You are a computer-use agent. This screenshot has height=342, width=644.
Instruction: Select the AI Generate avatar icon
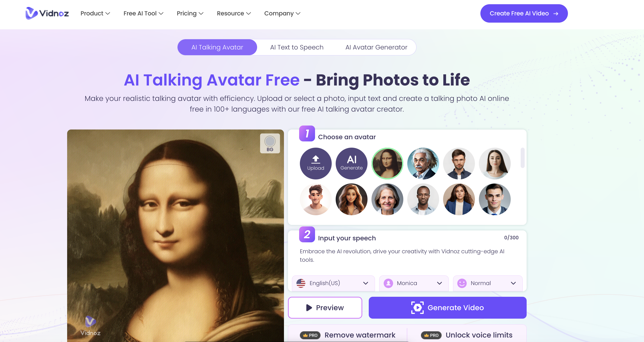[351, 163]
